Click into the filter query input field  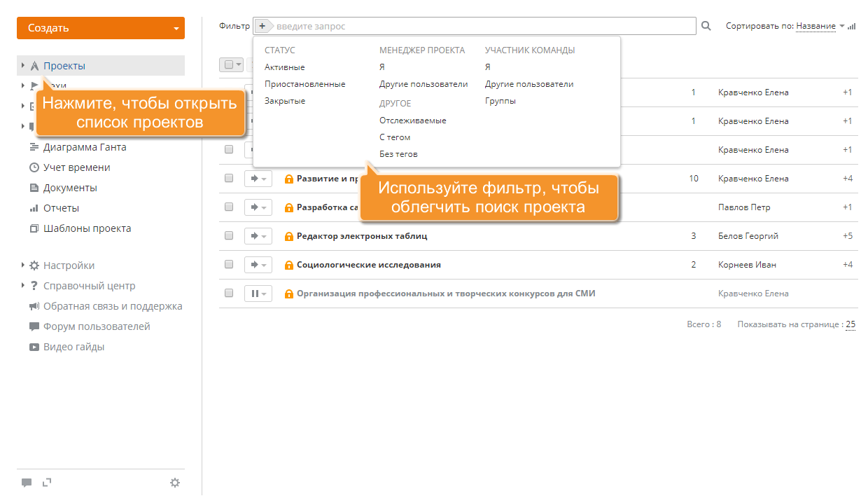[483, 26]
